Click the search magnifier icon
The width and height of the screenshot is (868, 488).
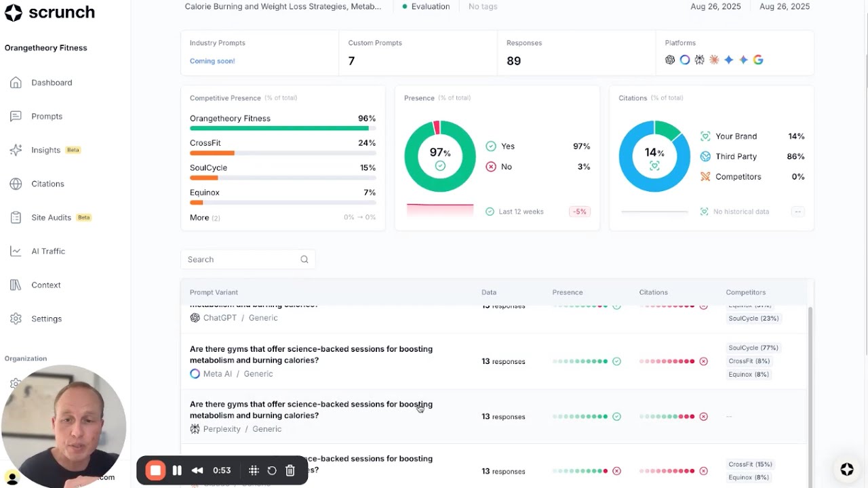pos(304,260)
